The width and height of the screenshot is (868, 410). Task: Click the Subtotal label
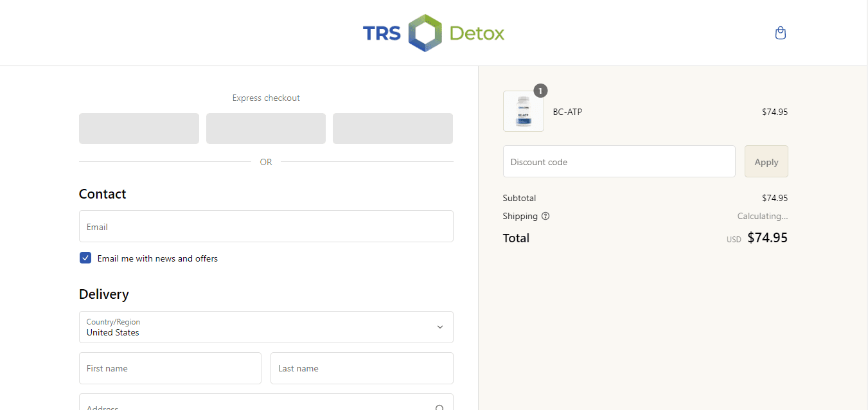[519, 198]
